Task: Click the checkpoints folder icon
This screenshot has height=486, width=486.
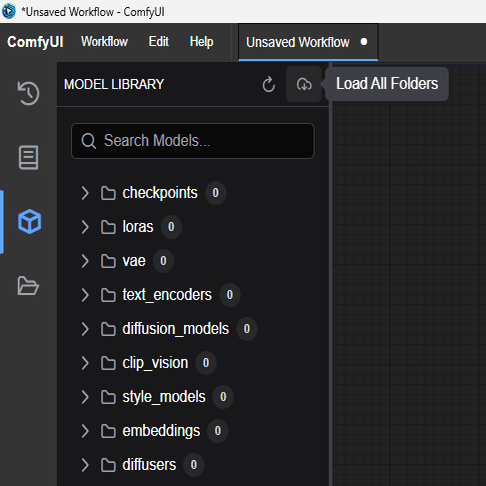Action: tap(108, 193)
